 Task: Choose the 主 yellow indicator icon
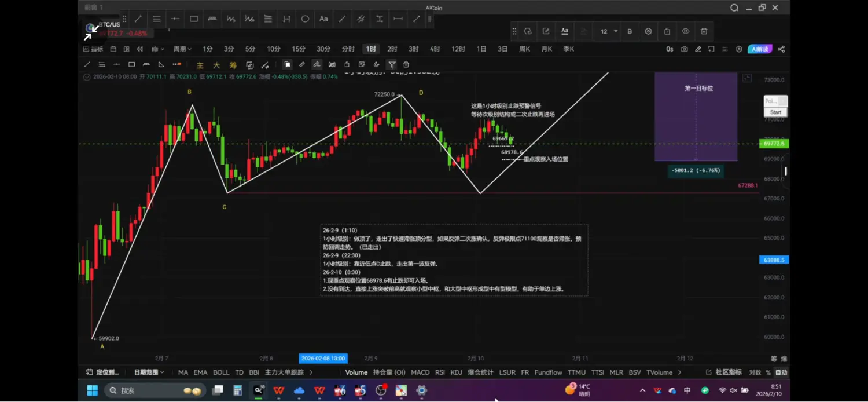tap(200, 65)
